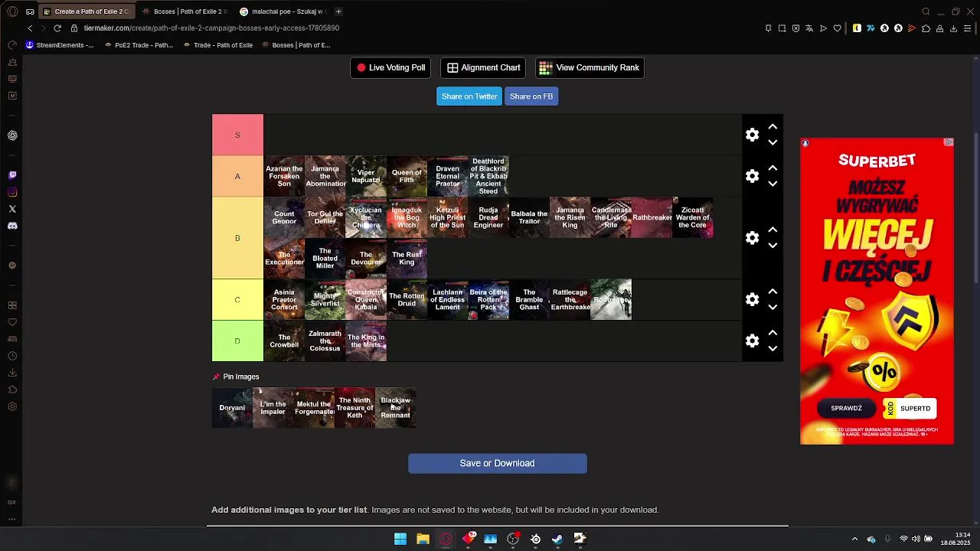
Task: Click the tiermaker.com address bar
Action: [211, 28]
